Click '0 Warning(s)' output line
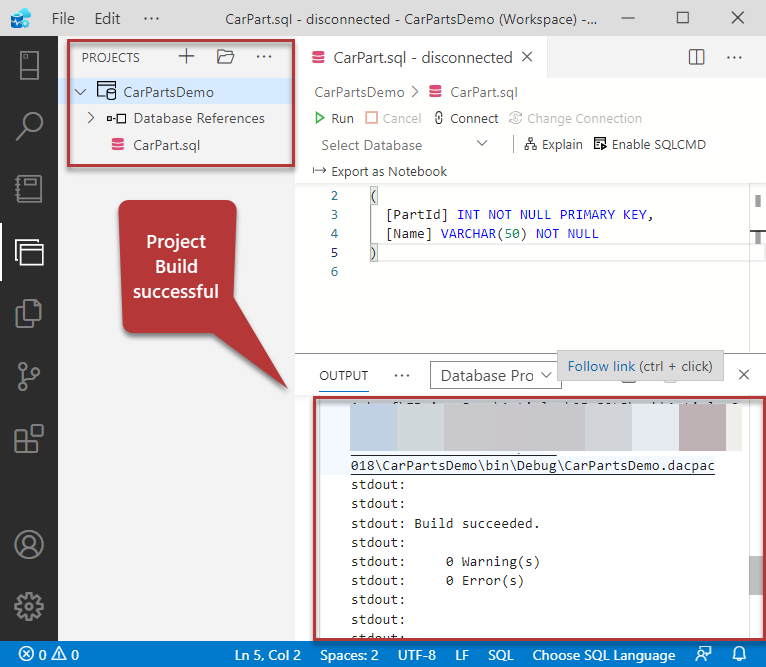This screenshot has height=667, width=766. [445, 561]
